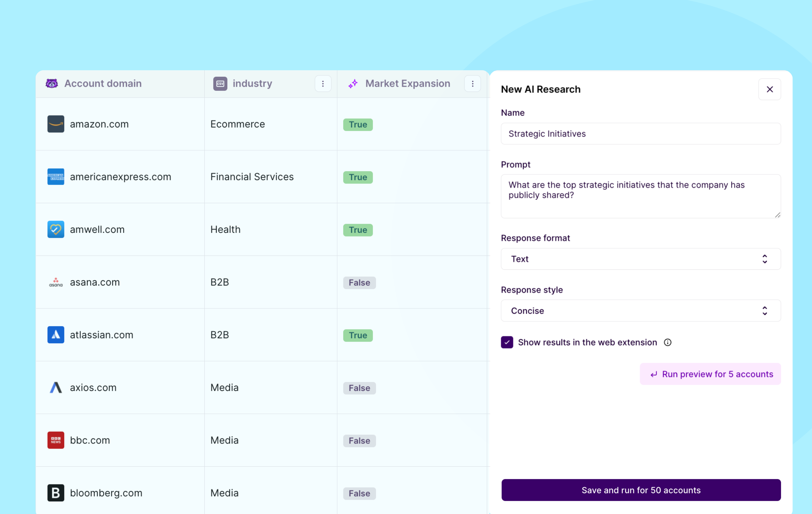
Task: Click the raccoon icon beside Account domain
Action: click(x=52, y=83)
